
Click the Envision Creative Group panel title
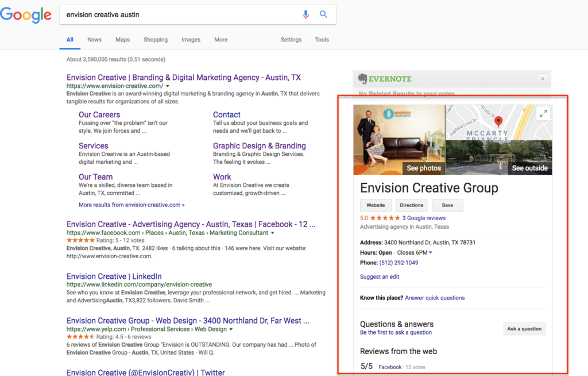point(429,188)
